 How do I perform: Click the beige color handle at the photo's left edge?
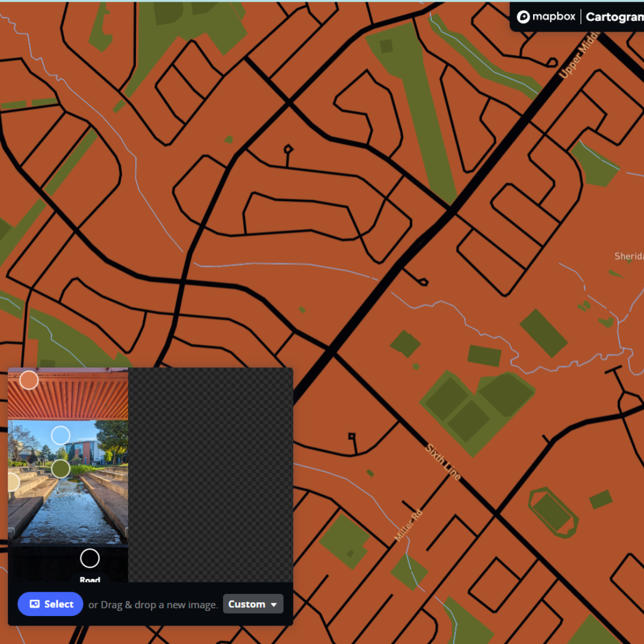coord(12,482)
